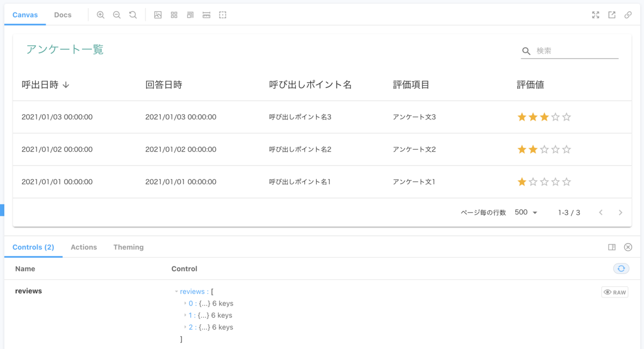Viewport: 644px width, 349px height.
Task: Rate third star on アンケート文1 row
Action: click(544, 182)
